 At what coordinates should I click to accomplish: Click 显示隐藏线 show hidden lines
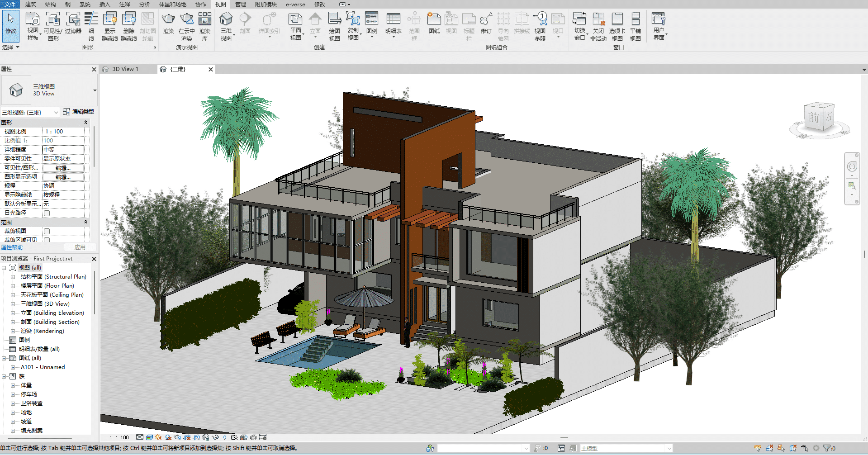pos(110,26)
